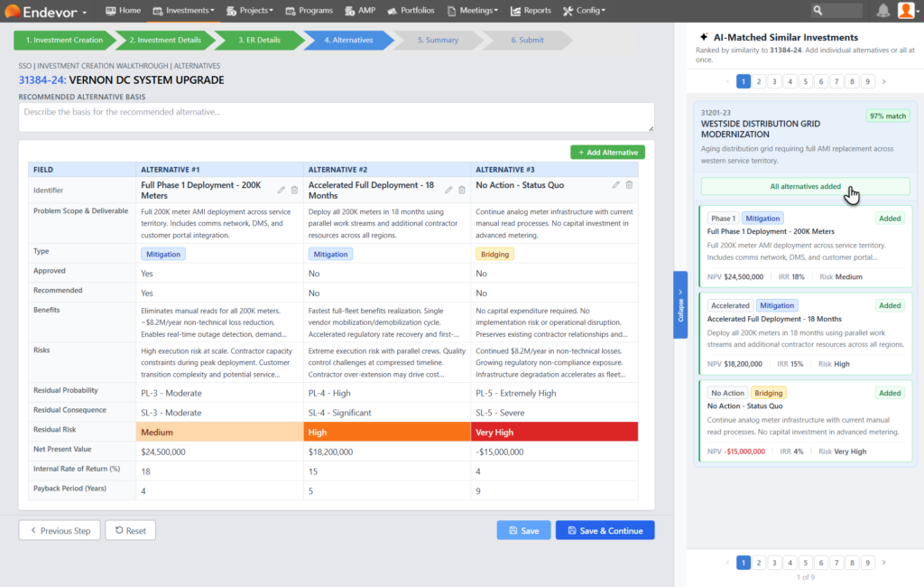Open the user profile avatar
The height and width of the screenshot is (587, 924).
coord(906,11)
